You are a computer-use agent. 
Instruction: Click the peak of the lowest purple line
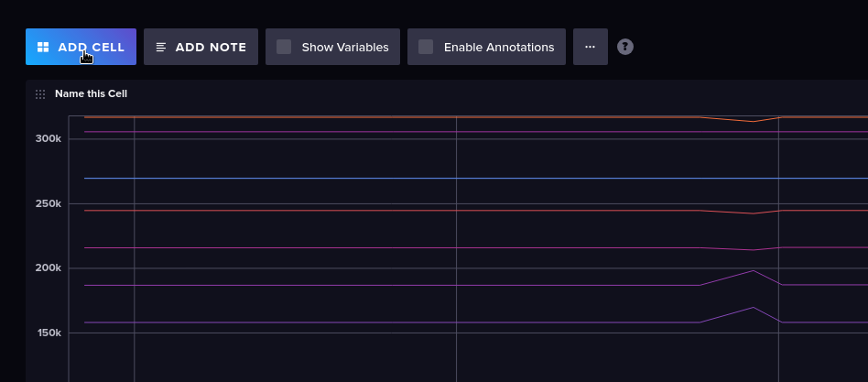point(753,307)
